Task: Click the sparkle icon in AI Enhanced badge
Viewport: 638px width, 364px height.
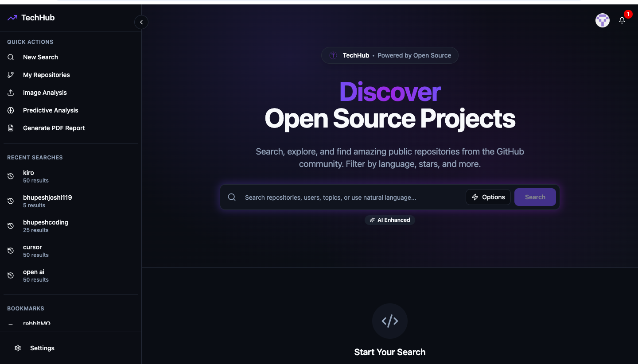Action: click(372, 220)
